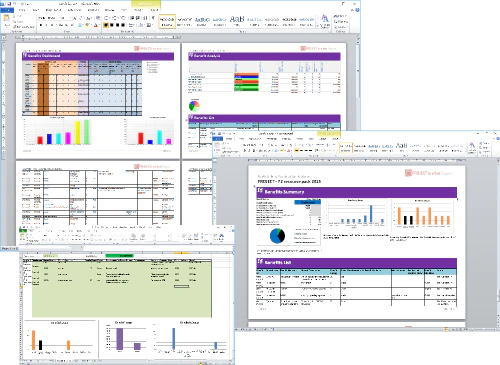Viewport: 500px width, 365px height.
Task: Toggle Bold in the front Word window ribbon
Action: click(245, 151)
